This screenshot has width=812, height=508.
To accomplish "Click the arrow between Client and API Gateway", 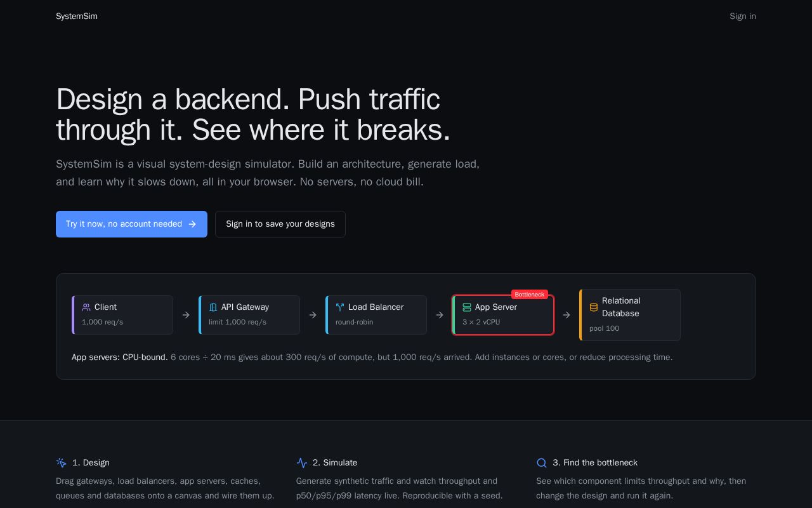I will (186, 315).
